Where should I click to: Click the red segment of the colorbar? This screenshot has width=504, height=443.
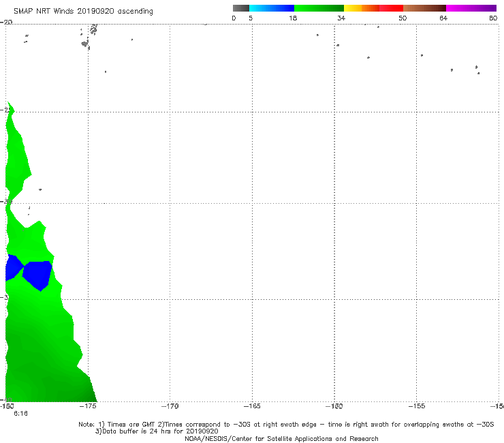[x=391, y=8]
